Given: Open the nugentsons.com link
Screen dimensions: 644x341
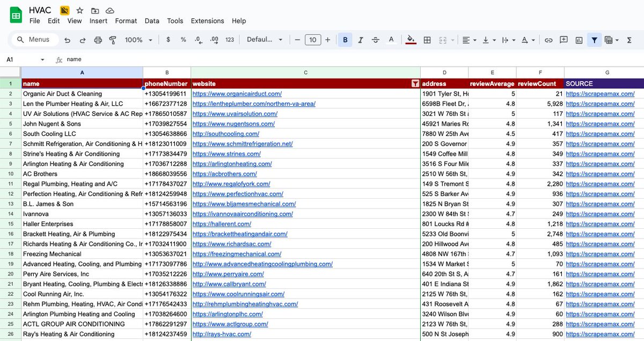Looking at the screenshot, I should click(233, 124).
